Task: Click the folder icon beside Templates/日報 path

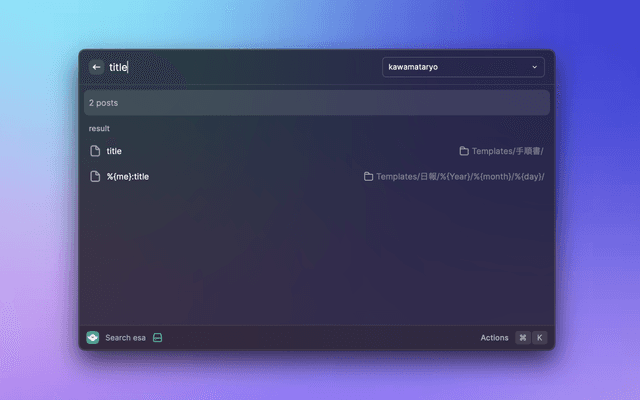Action: [369, 177]
